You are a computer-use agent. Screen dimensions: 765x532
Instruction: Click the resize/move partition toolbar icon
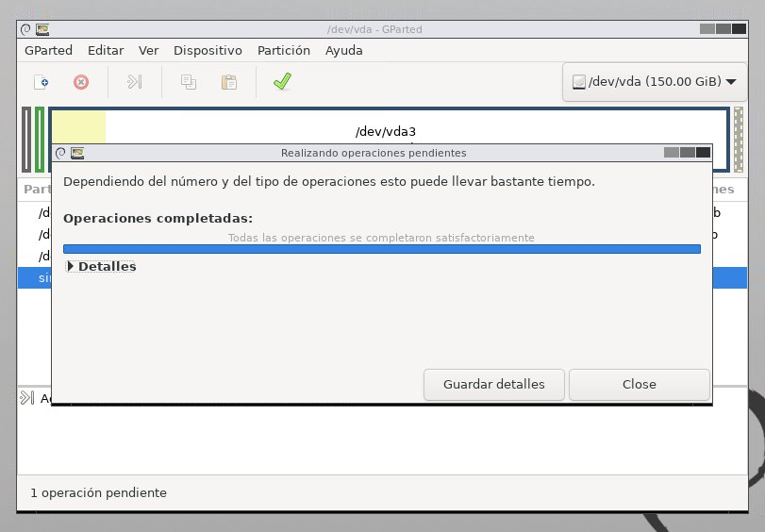(134, 82)
